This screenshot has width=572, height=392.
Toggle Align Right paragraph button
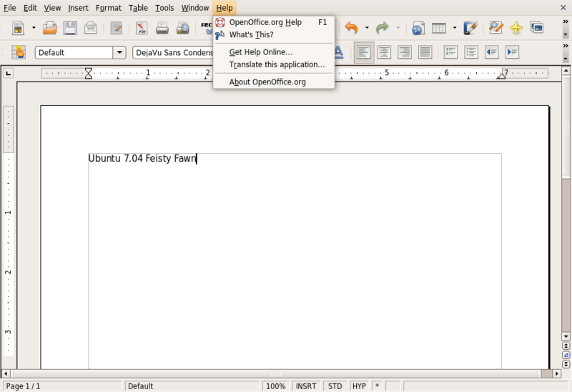point(405,52)
